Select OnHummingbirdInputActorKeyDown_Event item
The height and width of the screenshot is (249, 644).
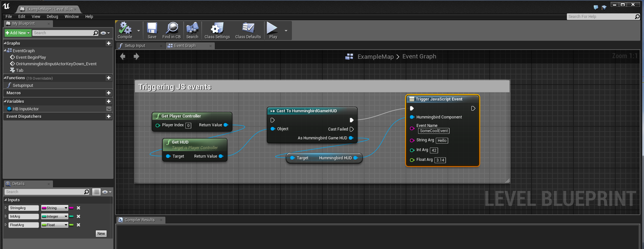[x=56, y=64]
